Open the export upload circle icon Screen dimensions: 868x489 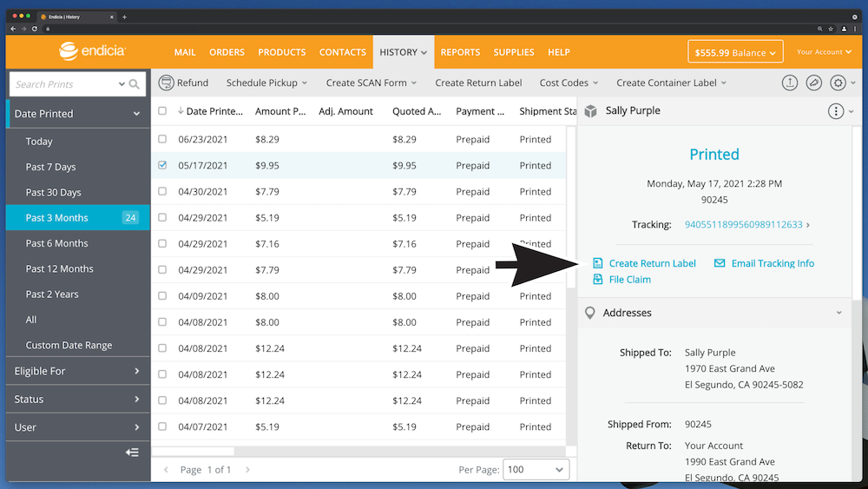pos(789,83)
